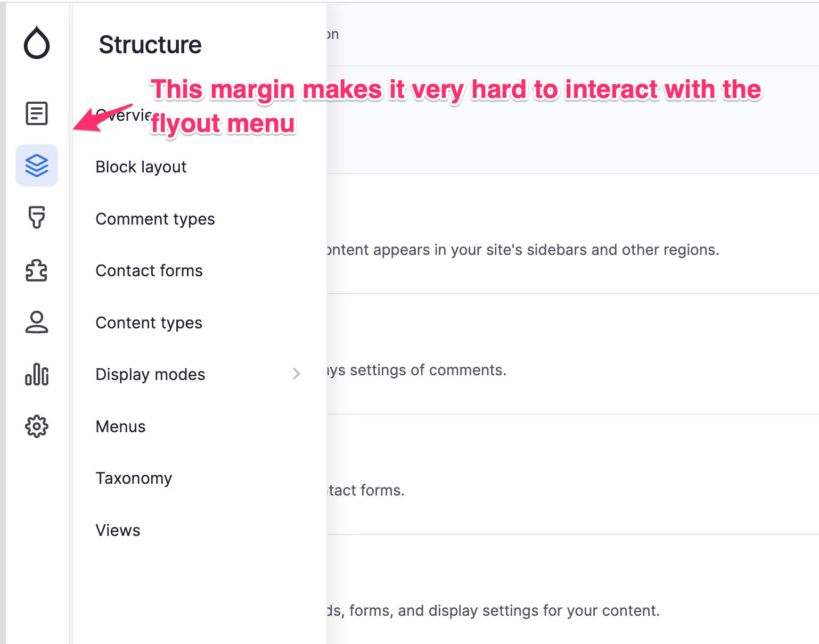Open Block layout menu item
819x644 pixels.
141,167
